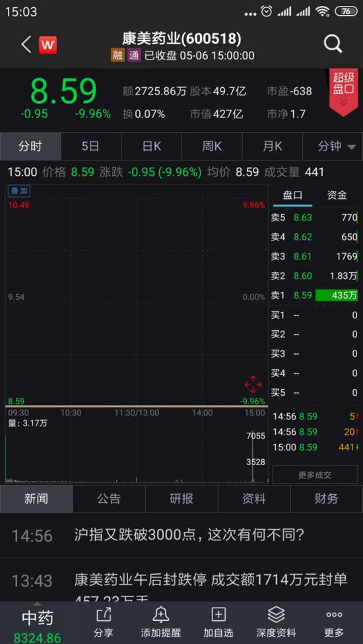The image size is (363, 644).
Task: Tap 卖5 row at 8.63
Action: pyautogui.click(x=314, y=218)
